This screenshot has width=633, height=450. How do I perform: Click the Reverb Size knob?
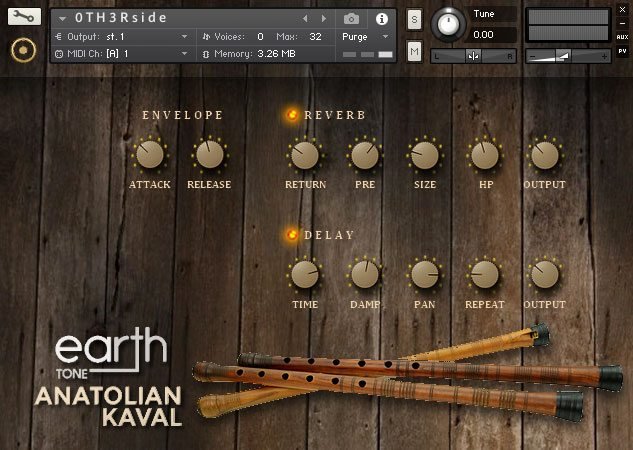(424, 155)
